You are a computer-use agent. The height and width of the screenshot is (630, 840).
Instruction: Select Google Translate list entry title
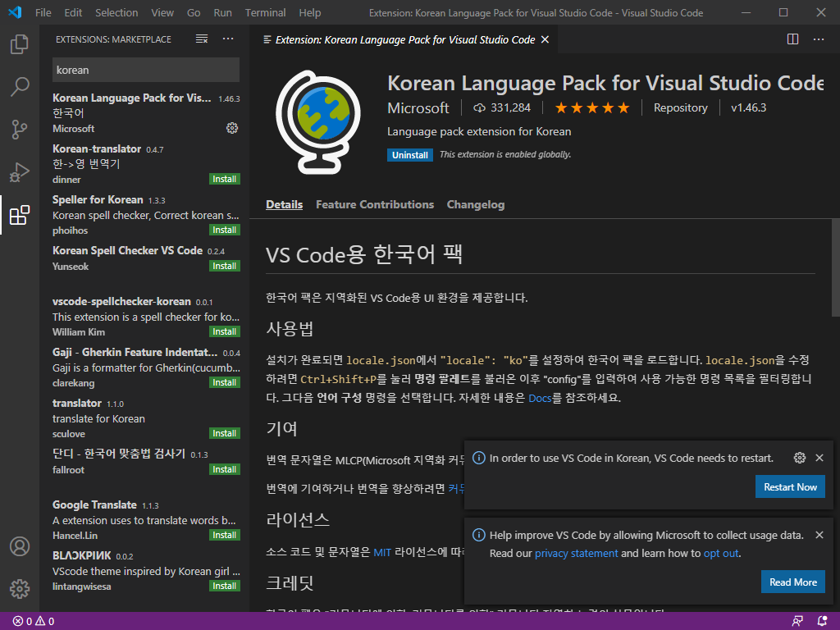94,504
